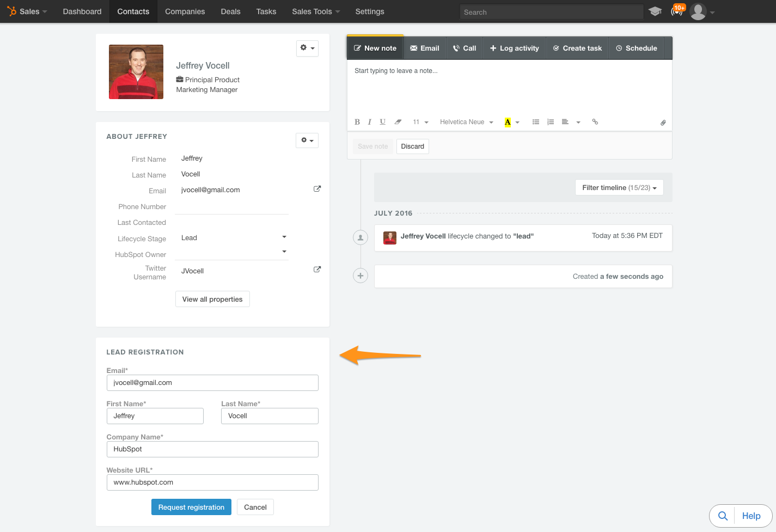
Task: Open the HubSpot Academy graduation cap icon
Action: [655, 11]
